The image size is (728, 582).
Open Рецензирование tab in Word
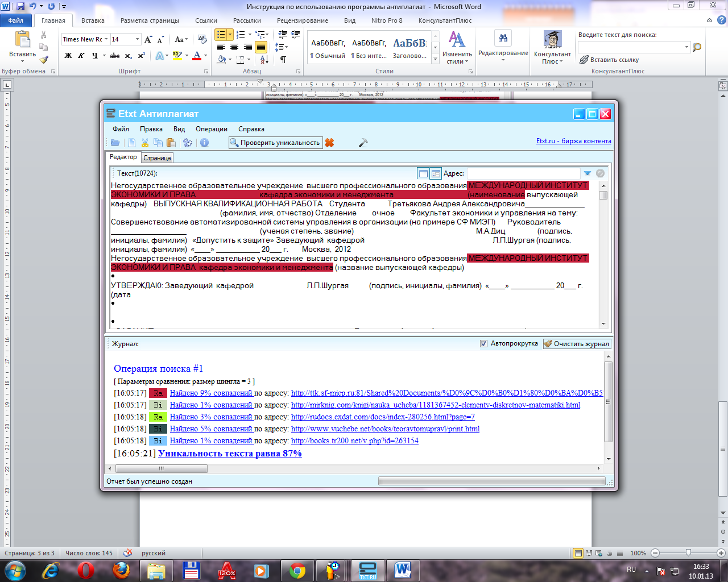303,20
